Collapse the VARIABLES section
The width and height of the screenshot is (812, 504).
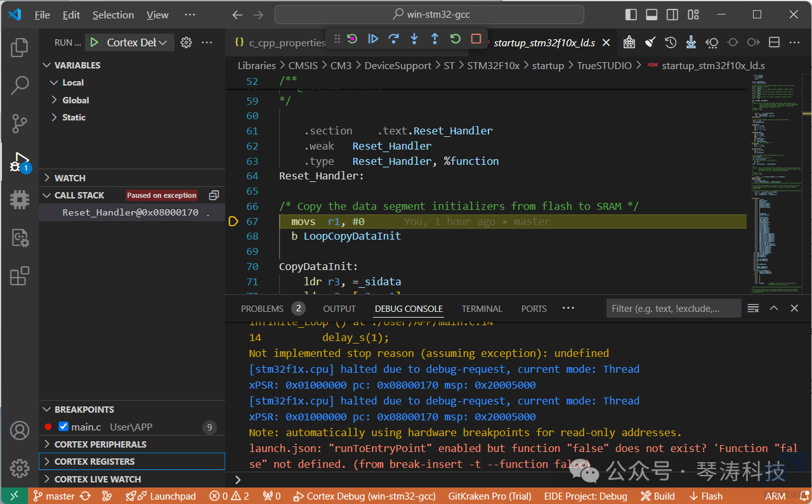click(132, 65)
